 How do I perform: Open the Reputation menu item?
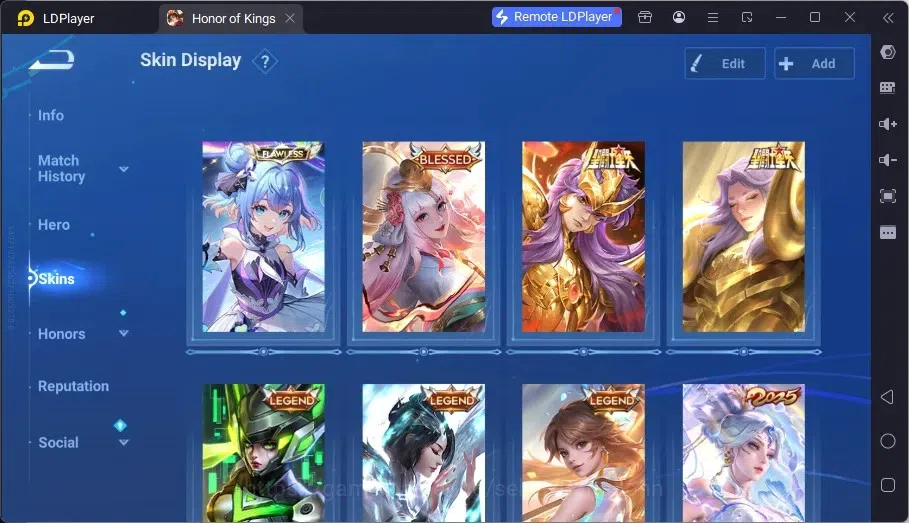tap(74, 386)
